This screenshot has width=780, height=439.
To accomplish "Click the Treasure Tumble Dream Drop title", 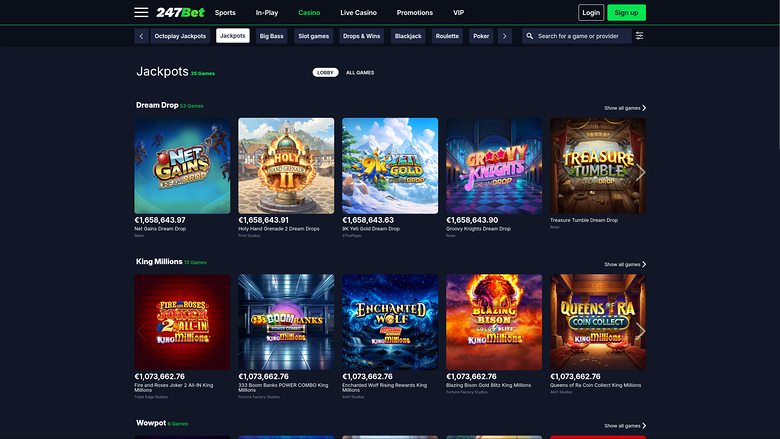I will (x=584, y=220).
